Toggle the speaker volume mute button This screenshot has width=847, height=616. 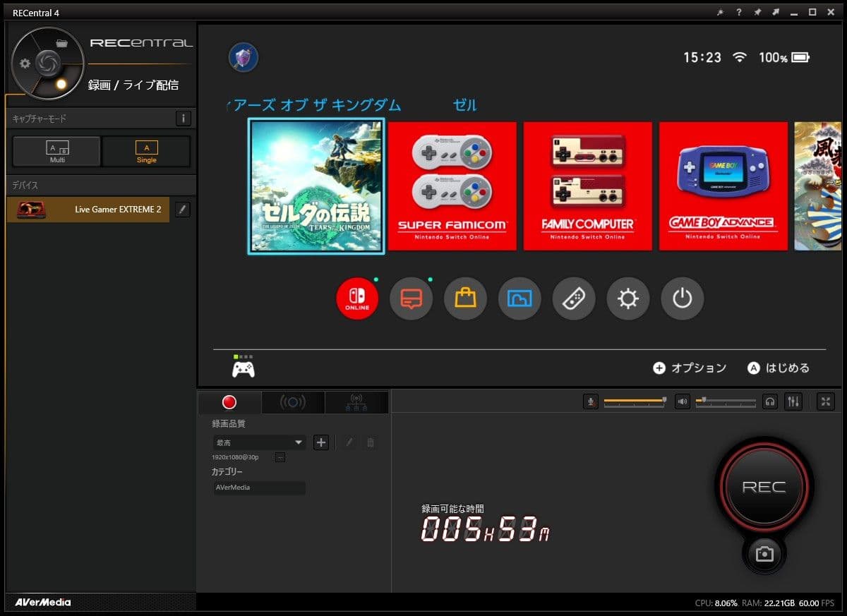pos(682,401)
